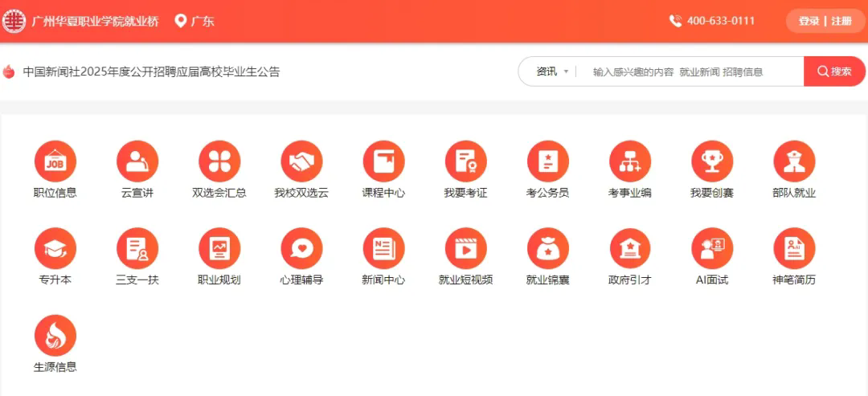
Task: Click the 我校双选云 label
Action: (301, 193)
